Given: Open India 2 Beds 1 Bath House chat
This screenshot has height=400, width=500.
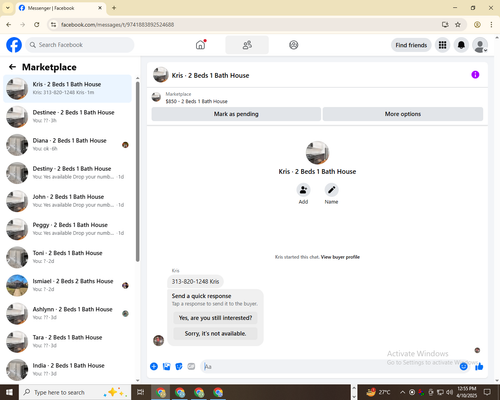Looking at the screenshot, I should (x=68, y=369).
